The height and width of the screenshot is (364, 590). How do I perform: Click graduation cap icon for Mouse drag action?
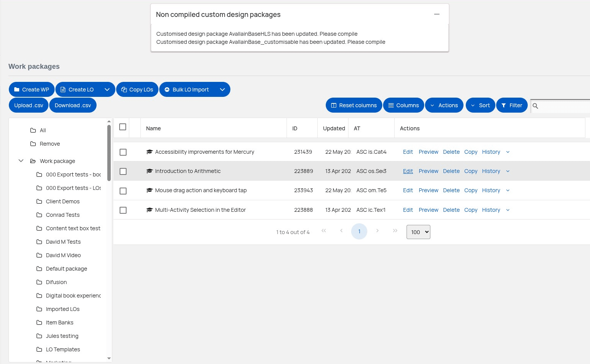point(150,190)
